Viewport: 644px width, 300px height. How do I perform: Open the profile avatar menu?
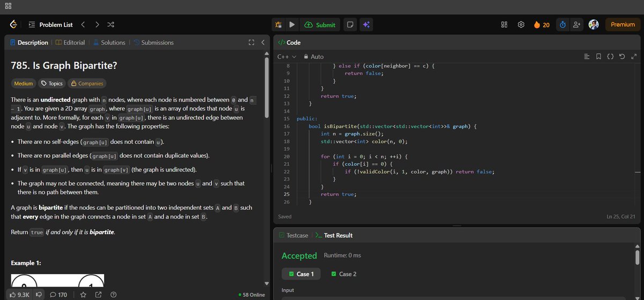[594, 25]
